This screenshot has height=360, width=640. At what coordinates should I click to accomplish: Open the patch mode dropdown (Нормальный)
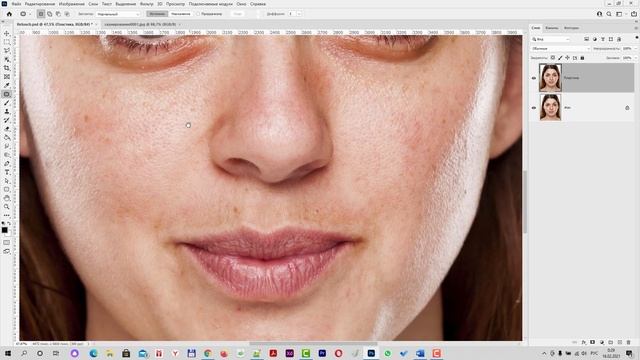(x=118, y=14)
